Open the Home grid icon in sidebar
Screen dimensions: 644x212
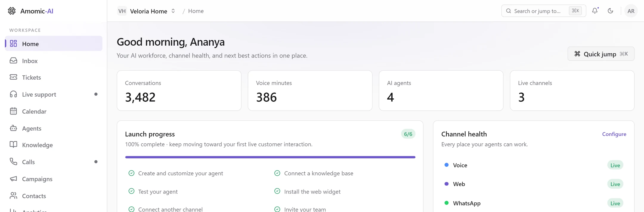coord(13,44)
